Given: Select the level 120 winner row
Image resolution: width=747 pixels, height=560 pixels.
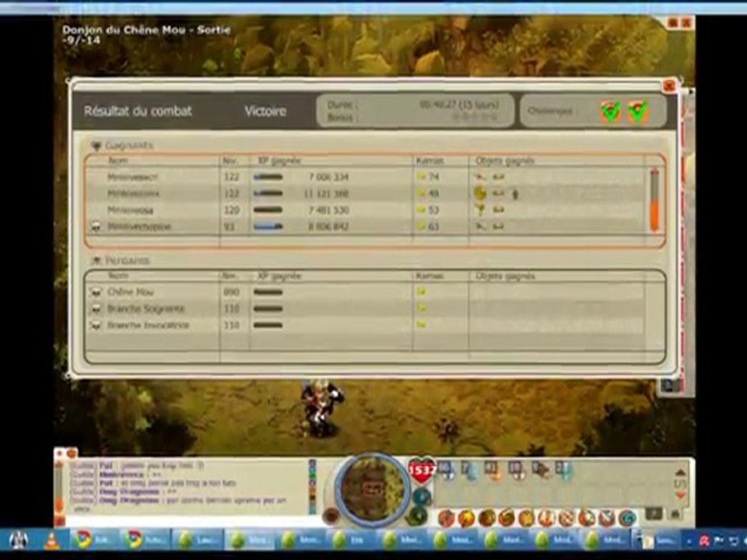Looking at the screenshot, I should click(366, 210).
